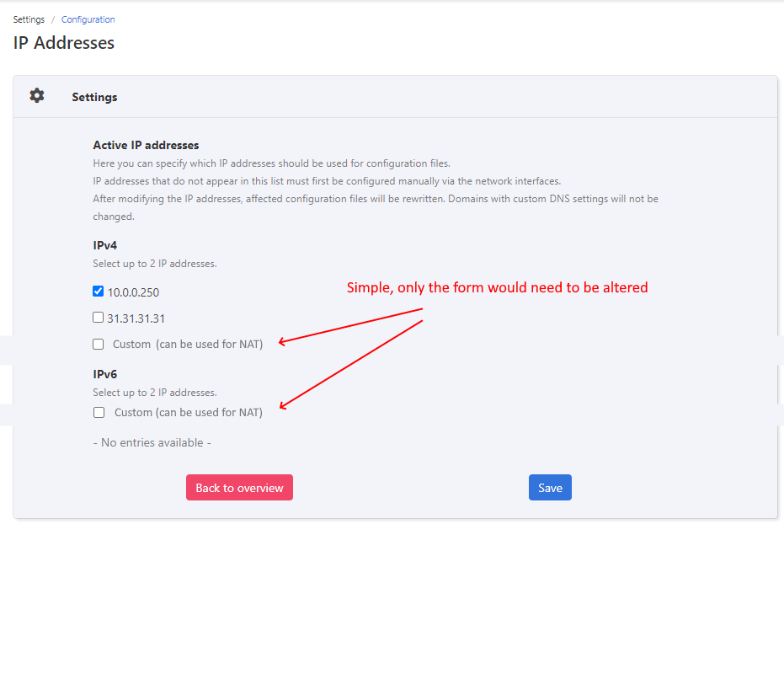This screenshot has width=784, height=674.
Task: Go to Settings via the breadcrumb
Action: tap(29, 19)
